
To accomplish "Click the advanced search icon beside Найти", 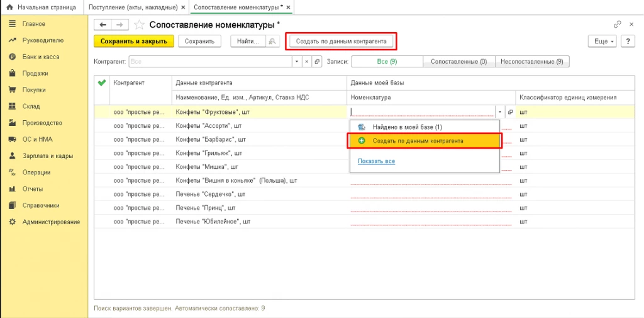I will (x=273, y=41).
